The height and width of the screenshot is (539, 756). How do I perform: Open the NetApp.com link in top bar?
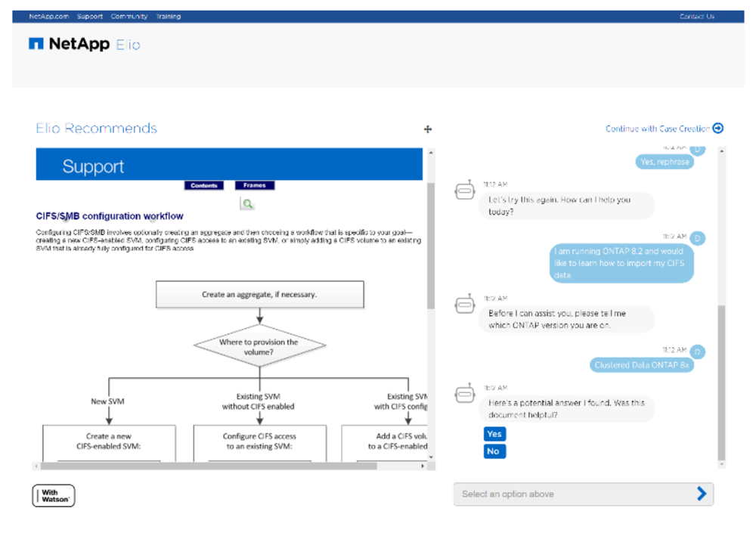click(48, 17)
